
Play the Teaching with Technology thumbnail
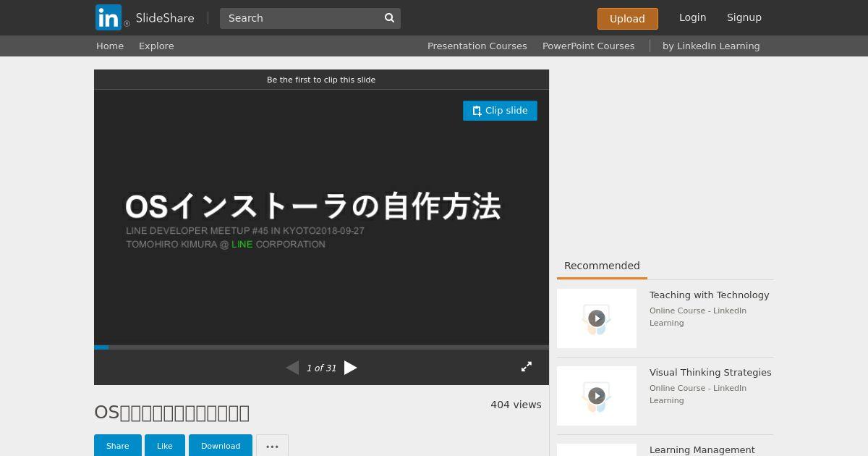(597, 318)
